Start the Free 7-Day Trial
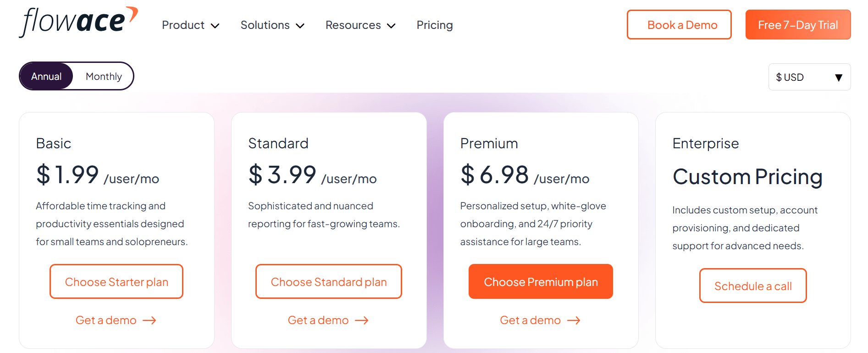This screenshot has height=353, width=868. point(798,25)
